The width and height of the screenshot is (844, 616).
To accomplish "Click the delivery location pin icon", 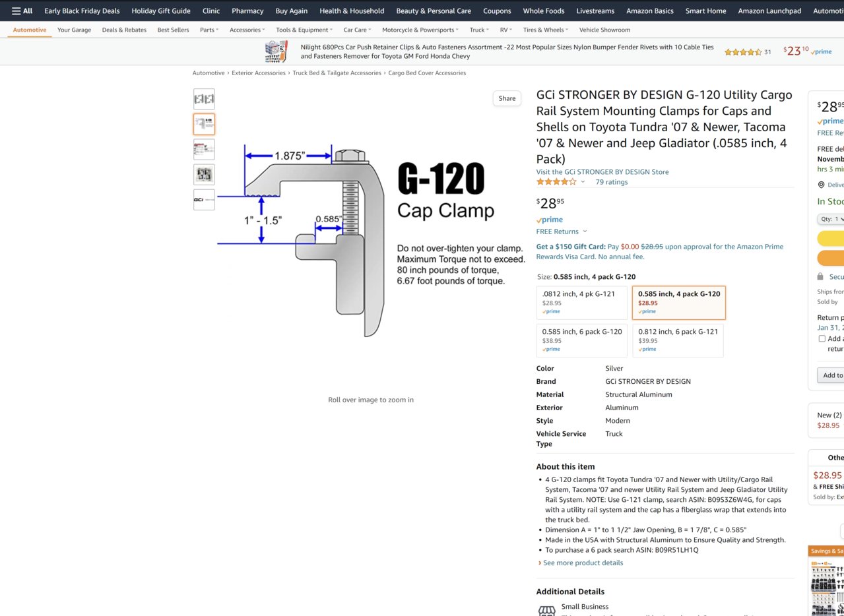I will pyautogui.click(x=821, y=185).
